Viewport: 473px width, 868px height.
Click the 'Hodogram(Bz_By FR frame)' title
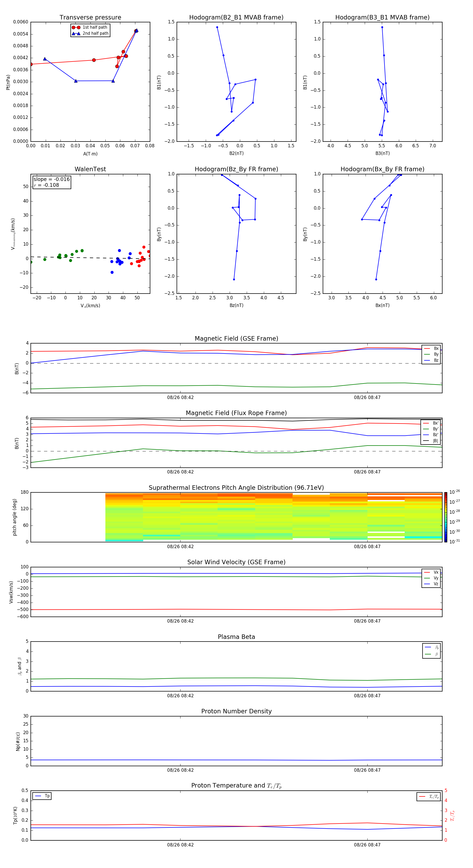[236, 169]
